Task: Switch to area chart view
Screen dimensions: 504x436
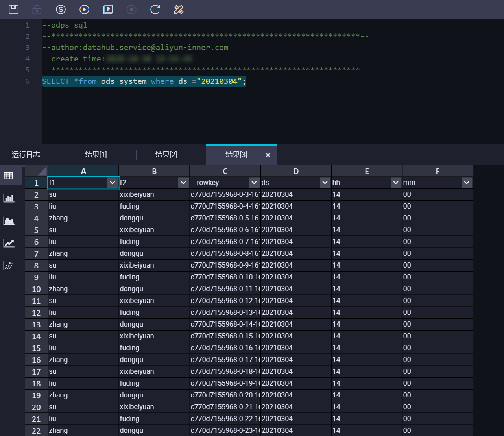Action: (x=8, y=221)
